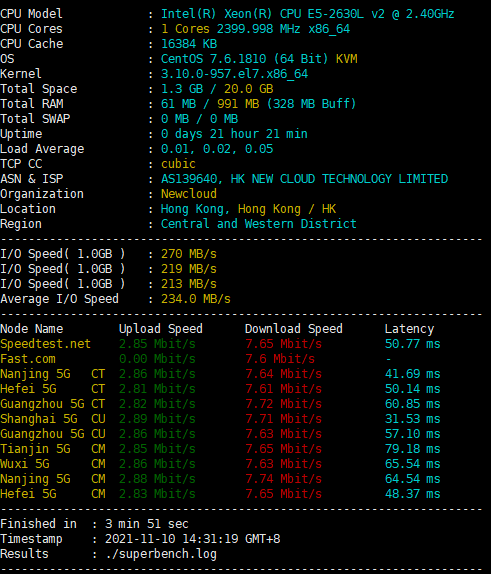This screenshot has height=574, width=491.
Task: Click the latency value 64.54 ms
Action: click(413, 479)
